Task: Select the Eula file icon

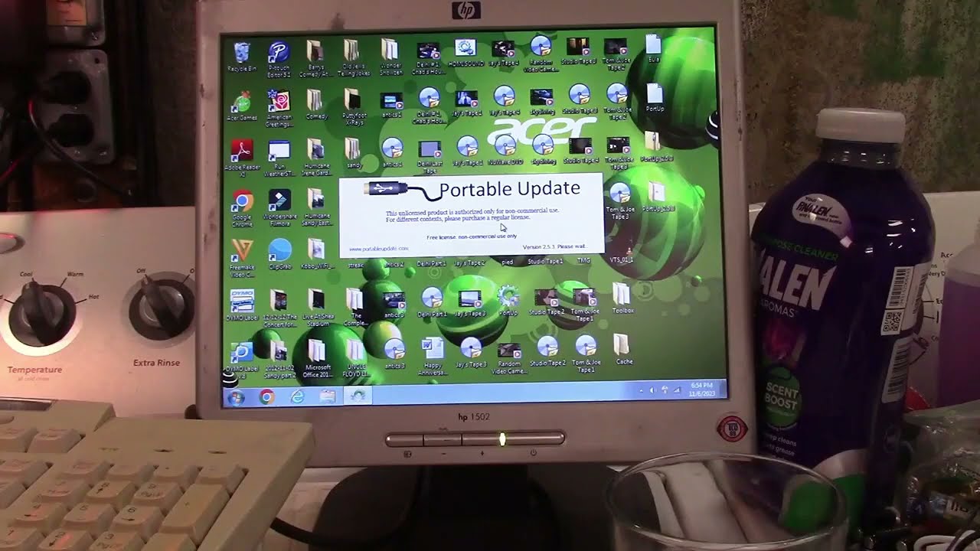Action: [653, 47]
